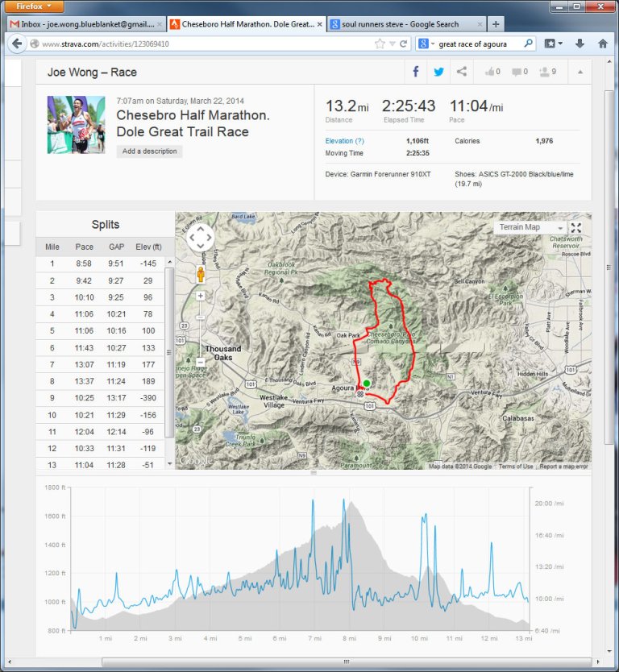Screen dimensions: 619x672
Task: Bookmark page with star icon
Action: tap(380, 44)
